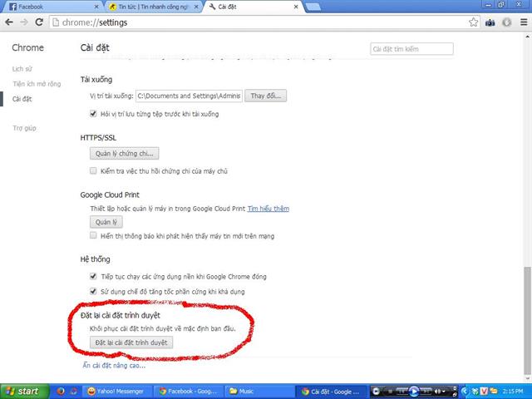This screenshot has height=399, width=532.
Task: Open Lịch sử in the sidebar
Action: (x=22, y=69)
